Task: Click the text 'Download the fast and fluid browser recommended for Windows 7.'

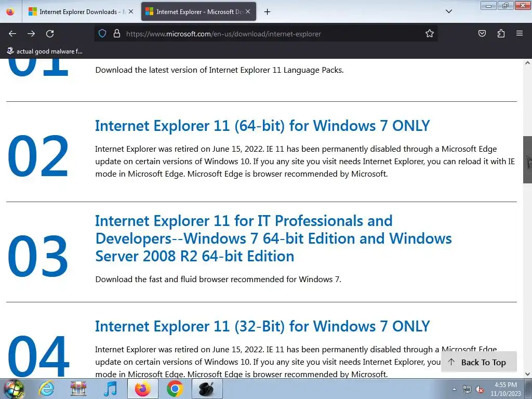Action: pos(218,280)
